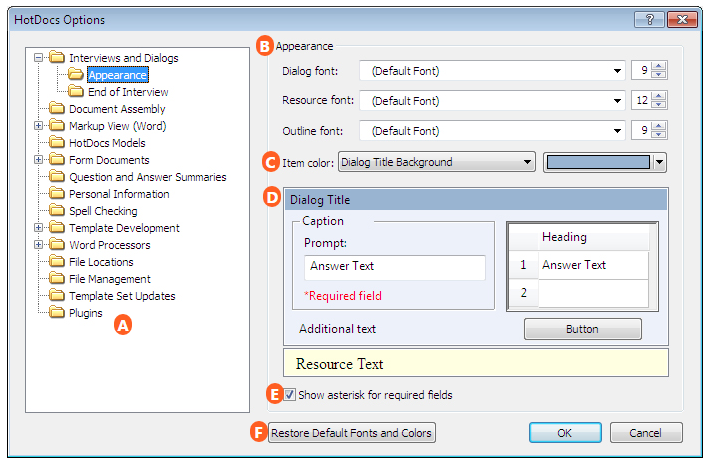Click row 1 of the preview table

click(x=579, y=265)
